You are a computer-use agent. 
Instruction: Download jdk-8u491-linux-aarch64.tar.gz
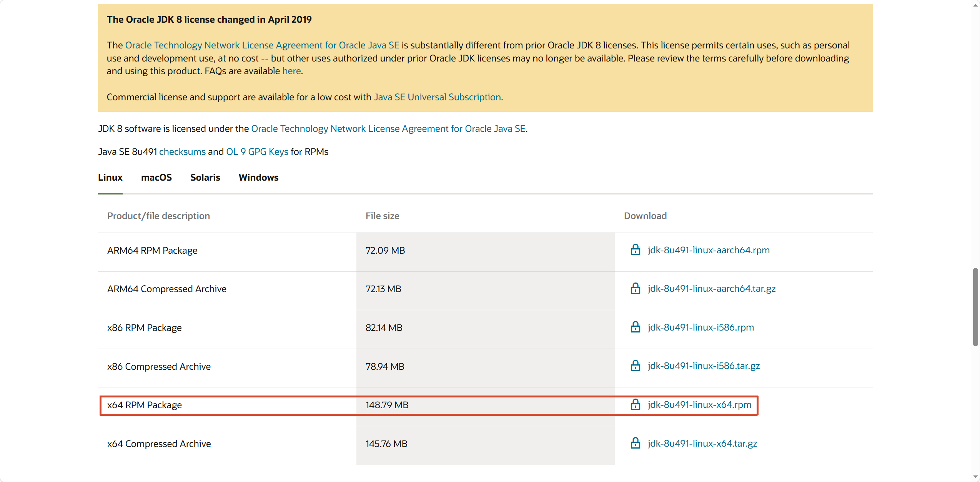pyautogui.click(x=711, y=289)
